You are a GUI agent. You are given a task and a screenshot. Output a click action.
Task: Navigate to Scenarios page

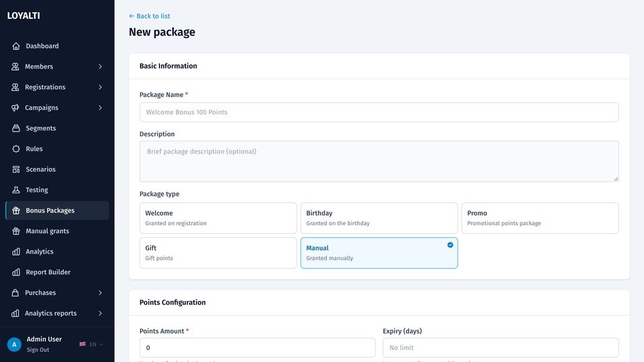[57, 169]
